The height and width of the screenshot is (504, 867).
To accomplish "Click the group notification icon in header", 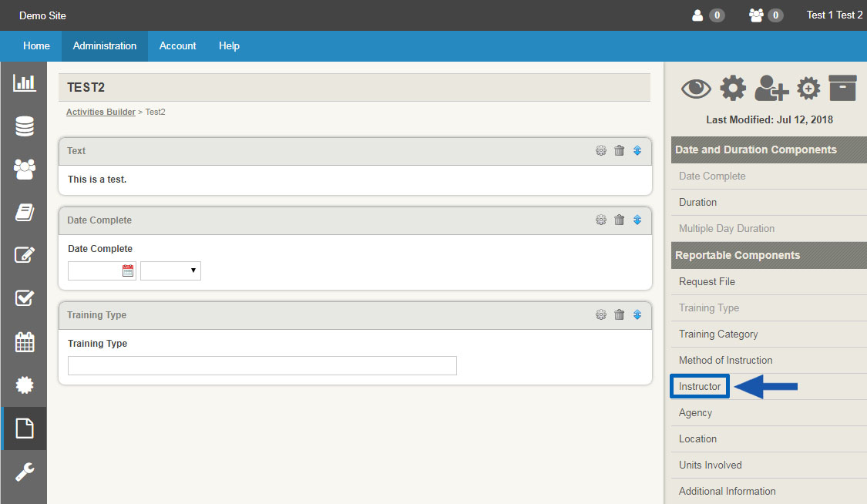I will pyautogui.click(x=756, y=15).
